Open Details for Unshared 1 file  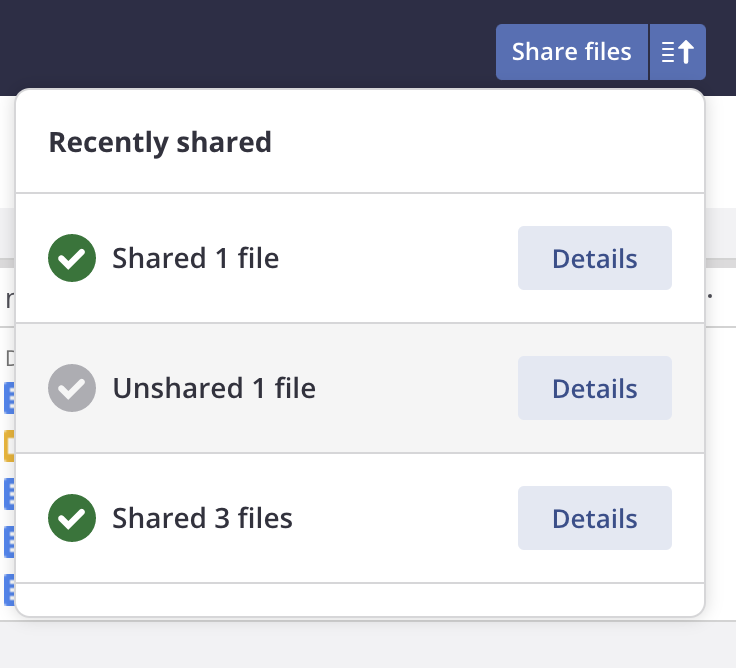click(x=595, y=388)
